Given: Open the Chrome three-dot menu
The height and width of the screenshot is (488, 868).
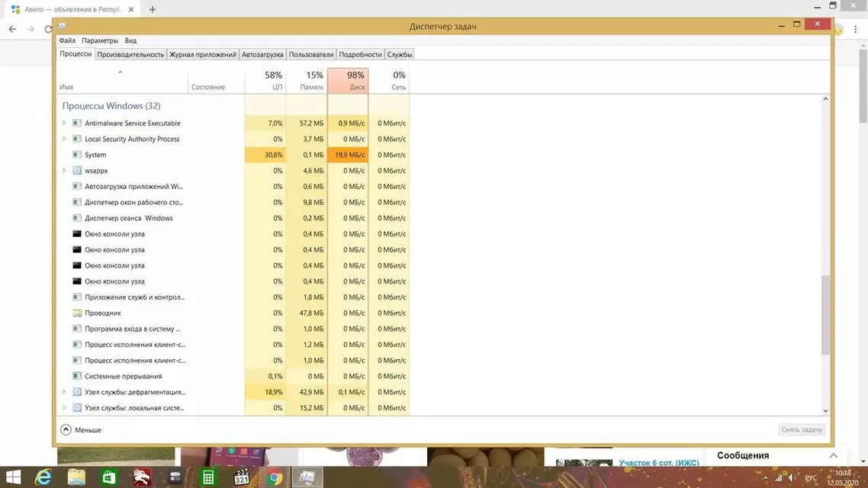Looking at the screenshot, I should click(855, 29).
